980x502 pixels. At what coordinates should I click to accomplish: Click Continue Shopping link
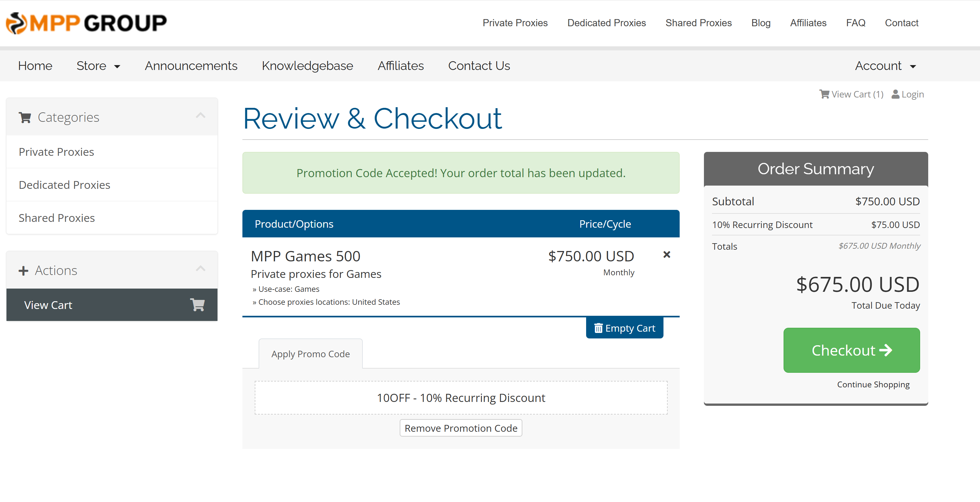point(873,384)
